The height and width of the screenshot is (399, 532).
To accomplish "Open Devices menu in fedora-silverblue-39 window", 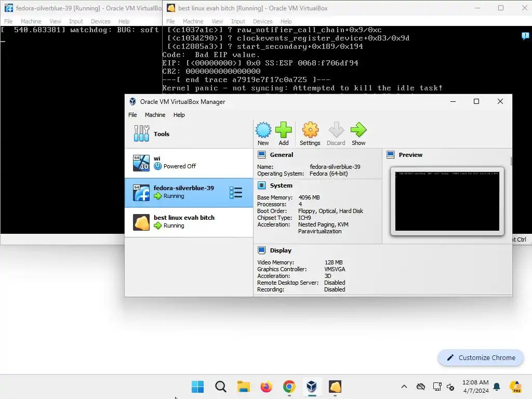I will tap(100, 21).
